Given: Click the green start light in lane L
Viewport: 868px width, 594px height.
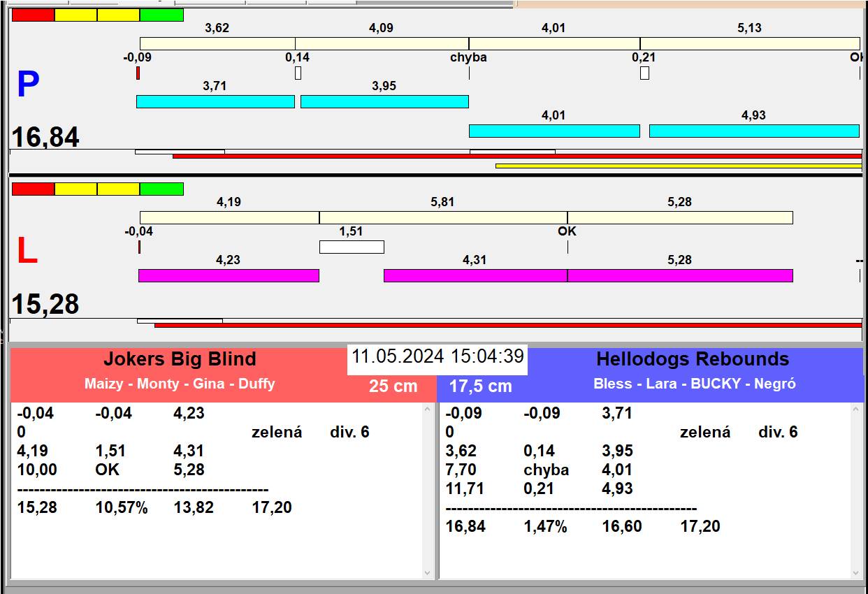Looking at the screenshot, I should [161, 189].
